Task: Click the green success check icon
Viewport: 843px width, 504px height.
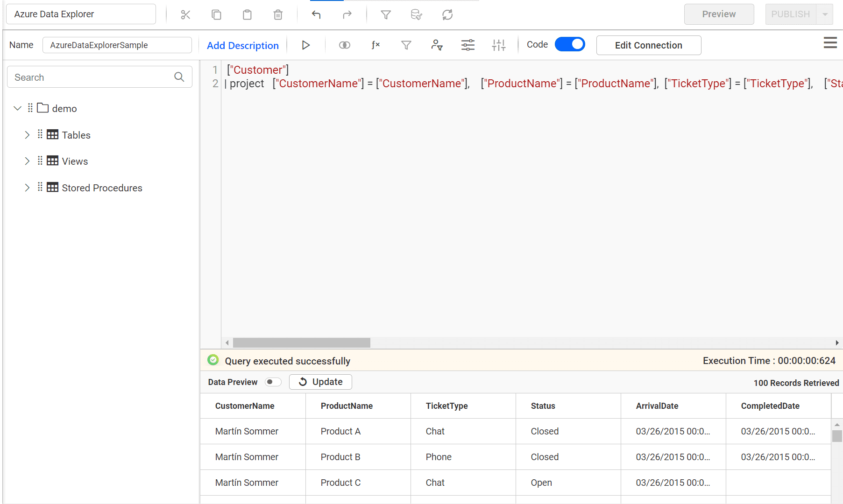Action: click(x=213, y=360)
